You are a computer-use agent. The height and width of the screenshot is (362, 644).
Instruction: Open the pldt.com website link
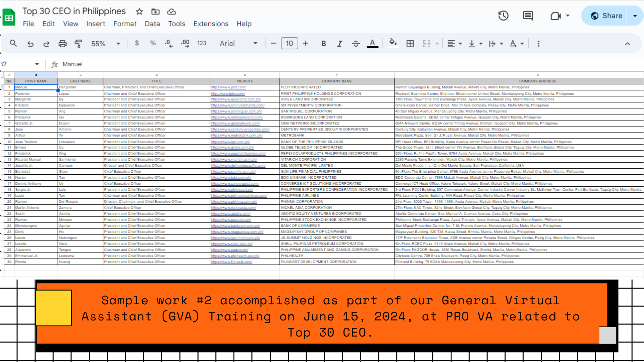(x=228, y=87)
